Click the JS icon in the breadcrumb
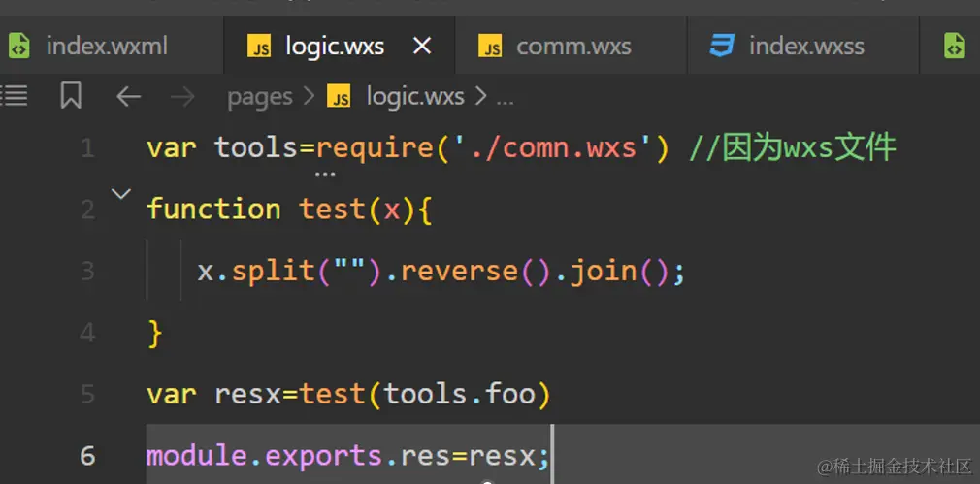This screenshot has height=484, width=980. 339,97
